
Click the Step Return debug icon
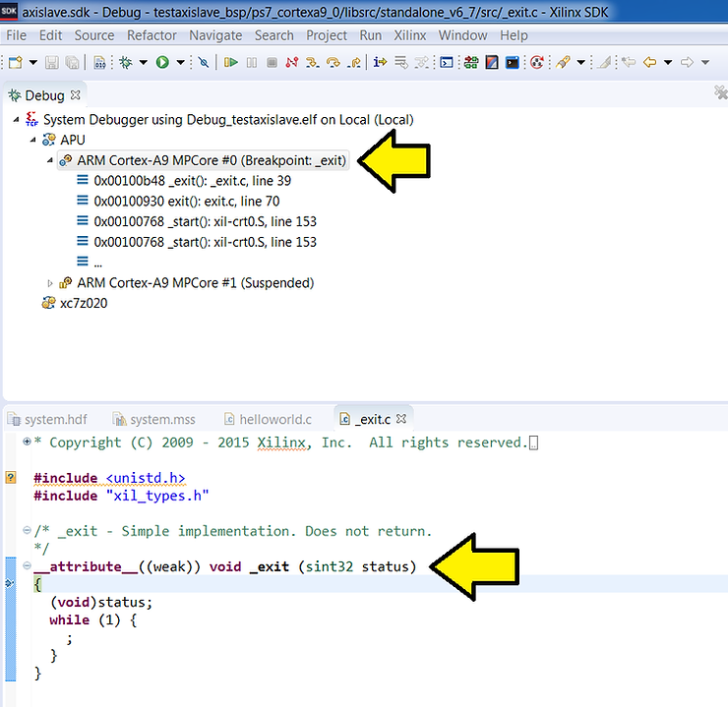click(x=353, y=62)
